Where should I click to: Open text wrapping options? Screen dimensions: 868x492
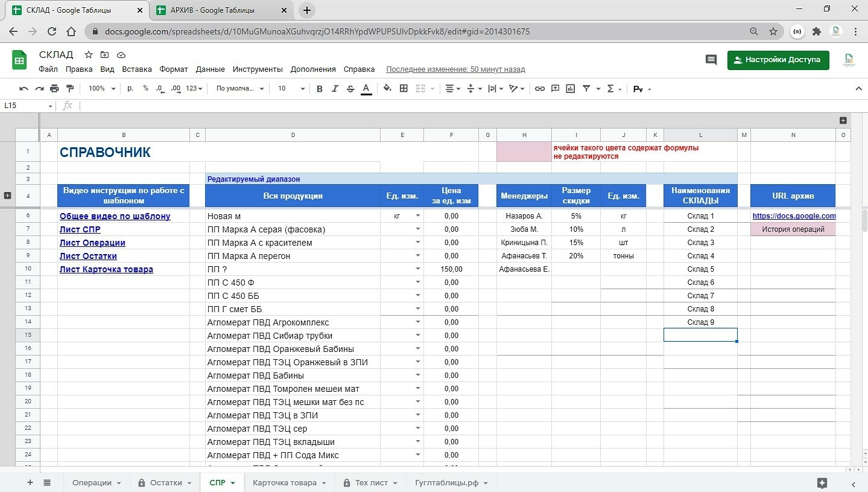click(496, 89)
